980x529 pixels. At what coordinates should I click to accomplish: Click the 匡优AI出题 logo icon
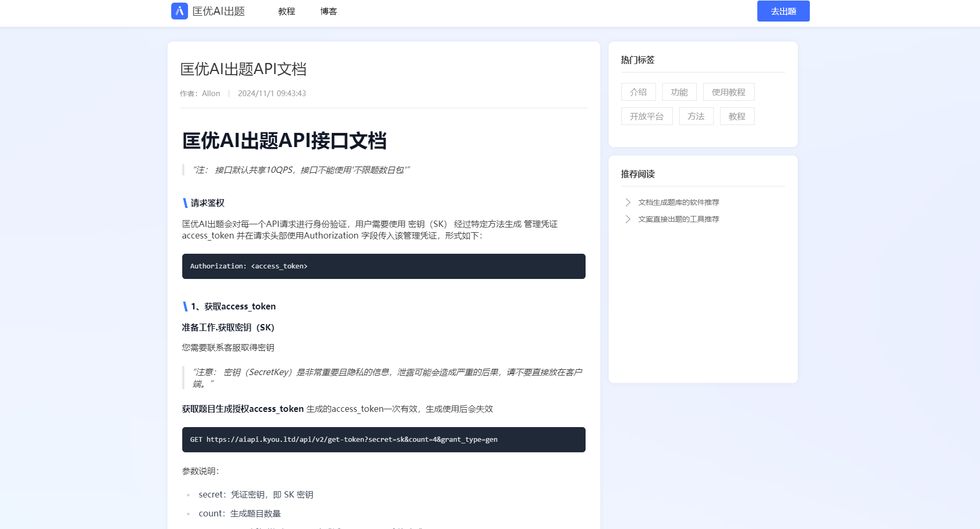click(179, 11)
